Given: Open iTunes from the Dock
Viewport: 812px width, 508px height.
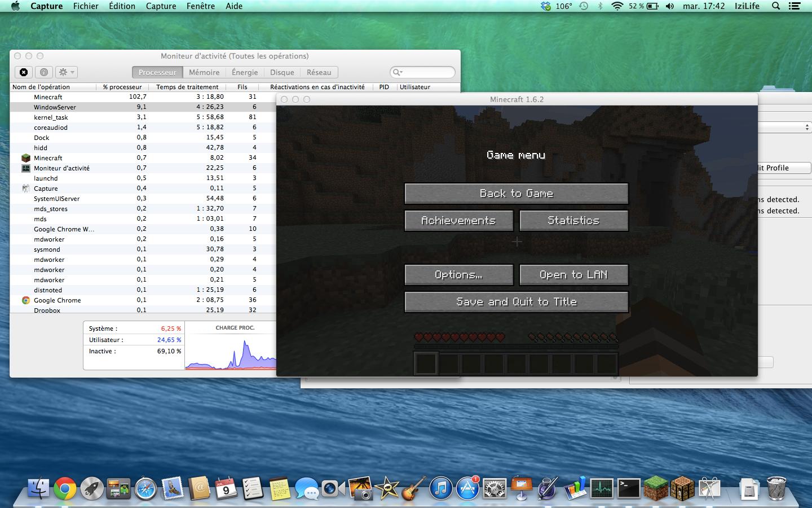Looking at the screenshot, I should (x=441, y=488).
